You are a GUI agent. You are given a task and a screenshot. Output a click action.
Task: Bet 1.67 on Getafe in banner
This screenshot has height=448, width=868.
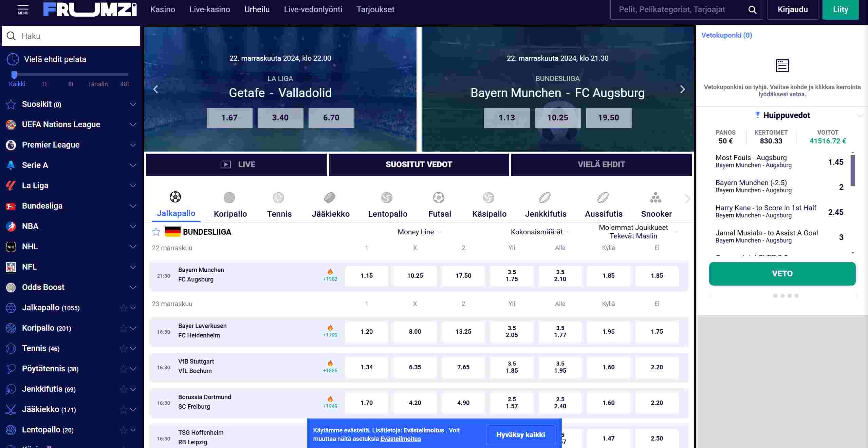tap(229, 118)
